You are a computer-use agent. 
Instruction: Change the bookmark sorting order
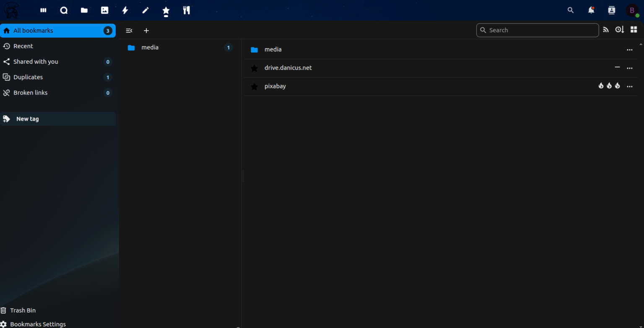(619, 30)
